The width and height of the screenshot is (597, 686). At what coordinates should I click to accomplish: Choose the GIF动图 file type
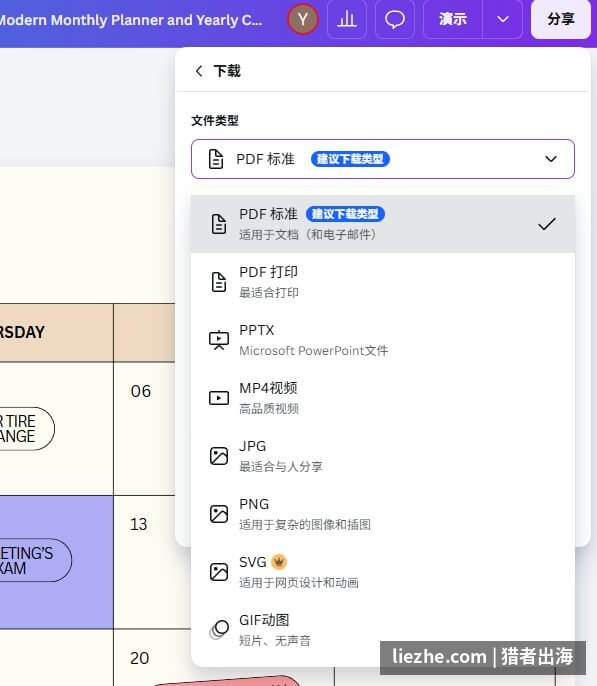coord(383,630)
